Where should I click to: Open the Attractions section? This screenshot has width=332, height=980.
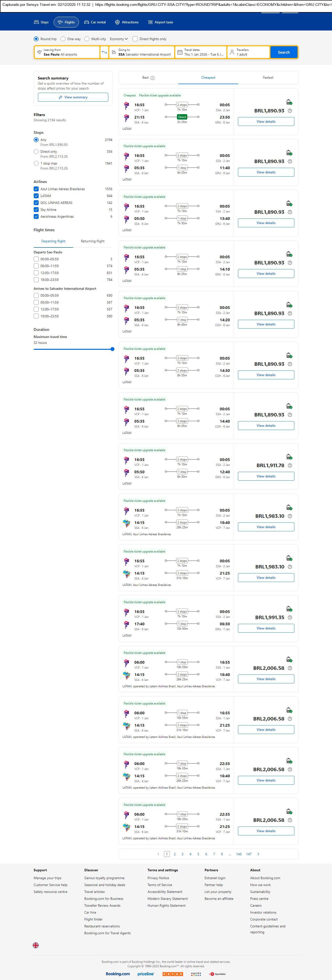(x=127, y=22)
